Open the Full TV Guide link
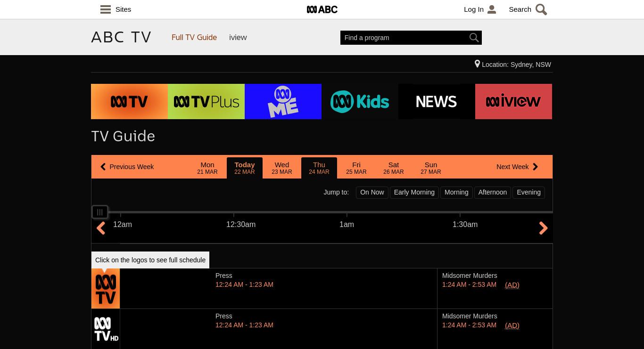 [x=194, y=37]
